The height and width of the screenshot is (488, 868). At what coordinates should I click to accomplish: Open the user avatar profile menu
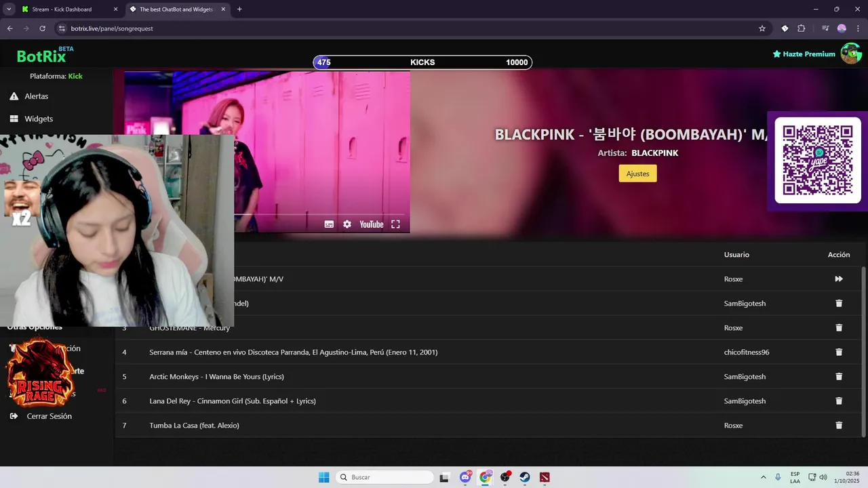pyautogui.click(x=851, y=54)
